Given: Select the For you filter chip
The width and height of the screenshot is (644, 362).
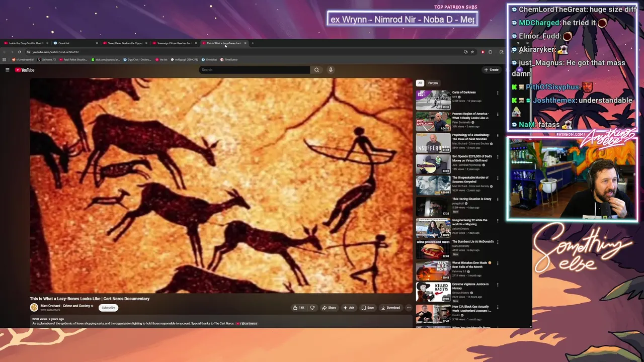Looking at the screenshot, I should coord(433,83).
